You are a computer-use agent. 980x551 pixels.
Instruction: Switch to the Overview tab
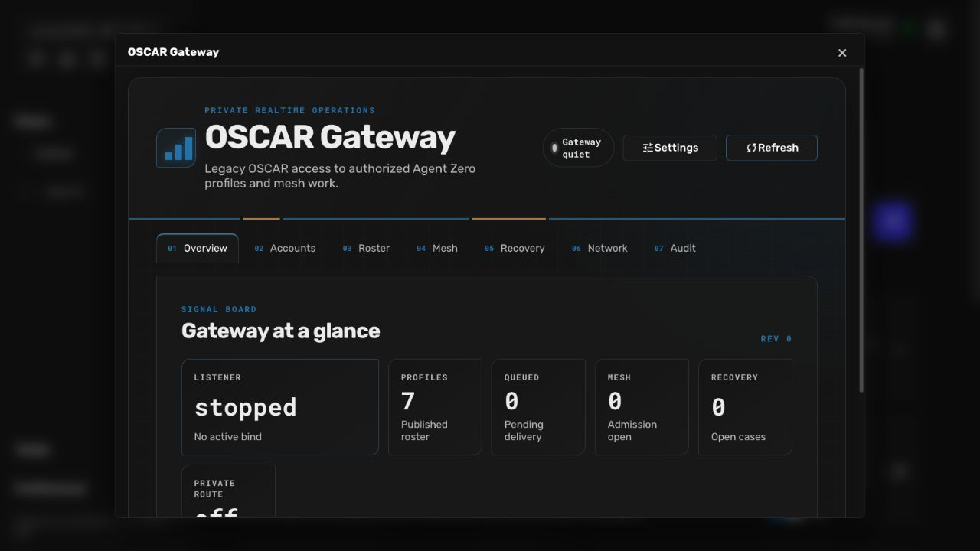point(198,248)
